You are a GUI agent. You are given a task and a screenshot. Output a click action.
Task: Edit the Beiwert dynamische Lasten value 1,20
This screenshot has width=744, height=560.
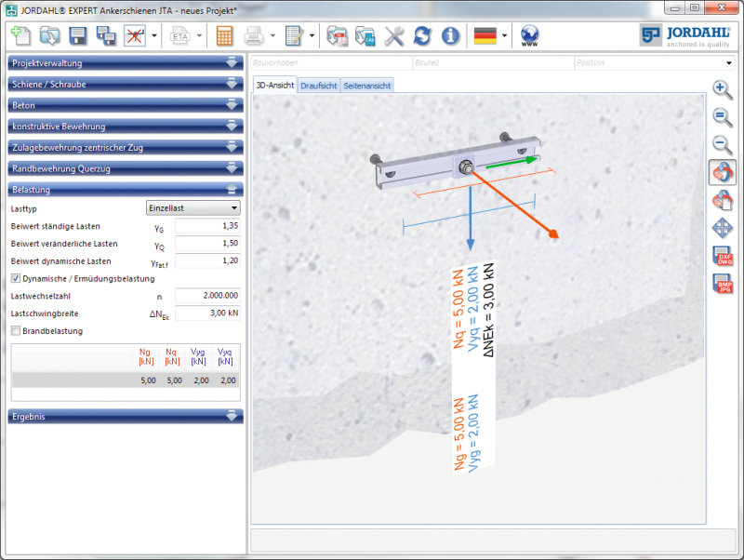(207, 260)
